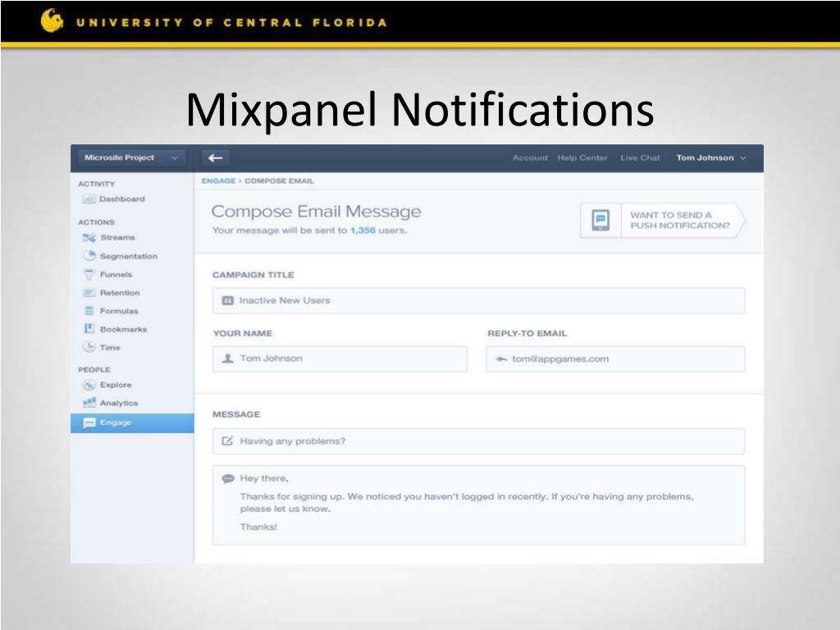Click the edit pencil icon in subject field

pos(227,441)
